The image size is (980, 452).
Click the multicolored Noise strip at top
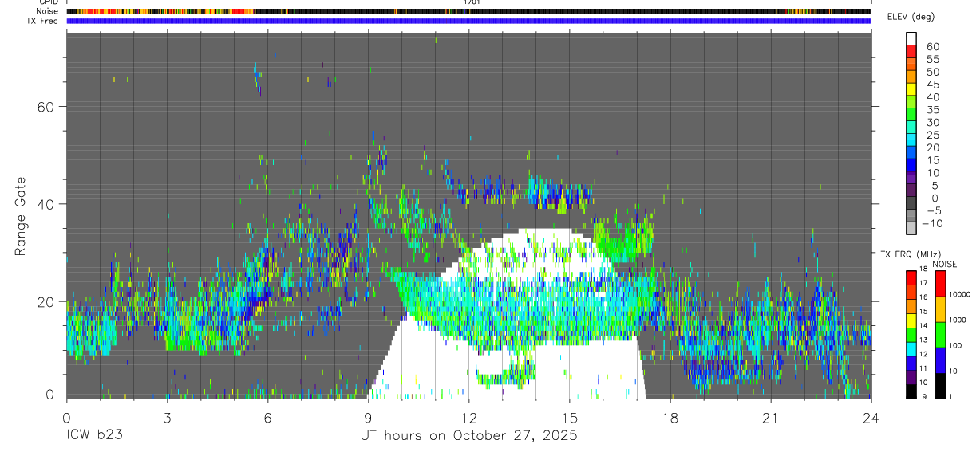[468, 11]
